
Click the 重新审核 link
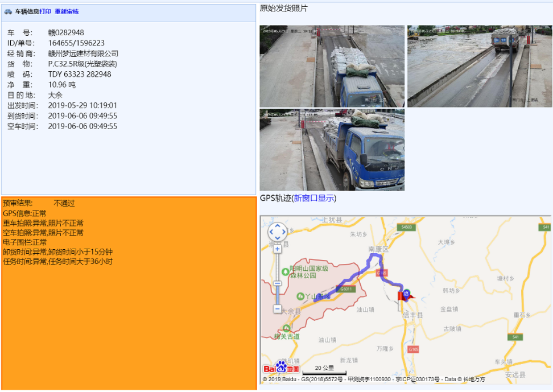pyautogui.click(x=67, y=11)
